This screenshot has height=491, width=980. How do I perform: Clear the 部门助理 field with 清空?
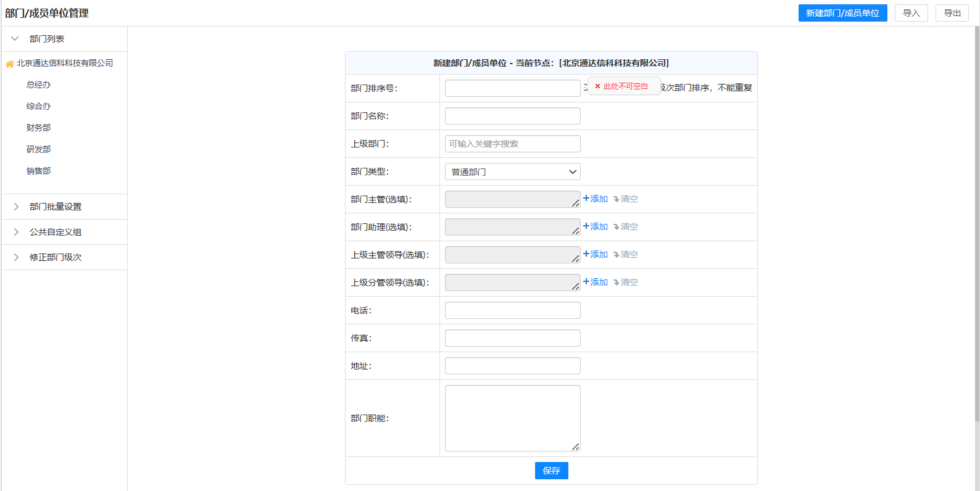626,227
